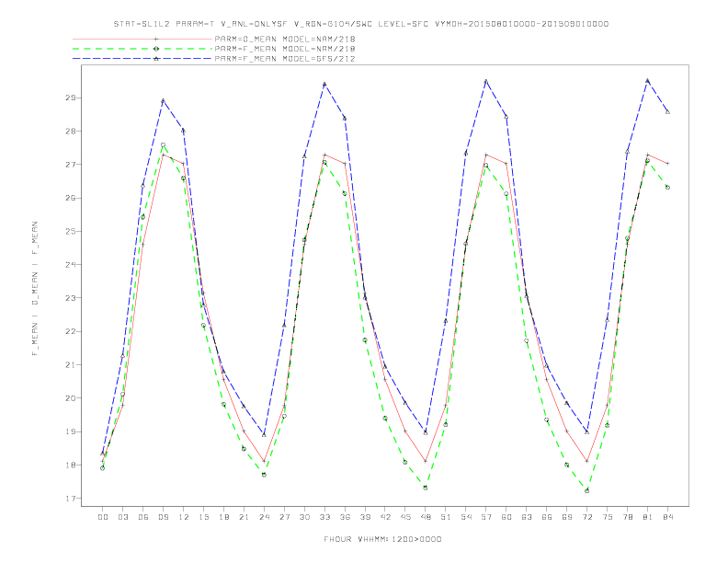Click x-axis forecast hour label 81
Screen dimensions: 728x563
(x=648, y=517)
